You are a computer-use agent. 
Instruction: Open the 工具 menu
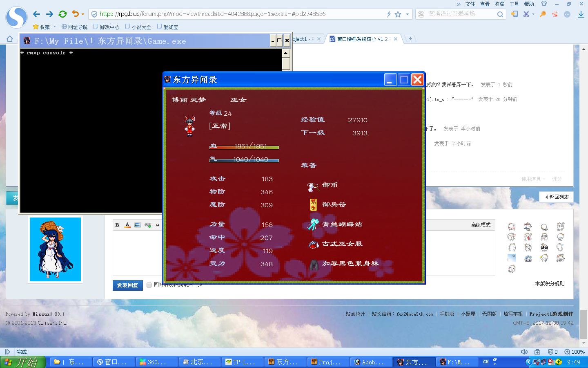[514, 4]
